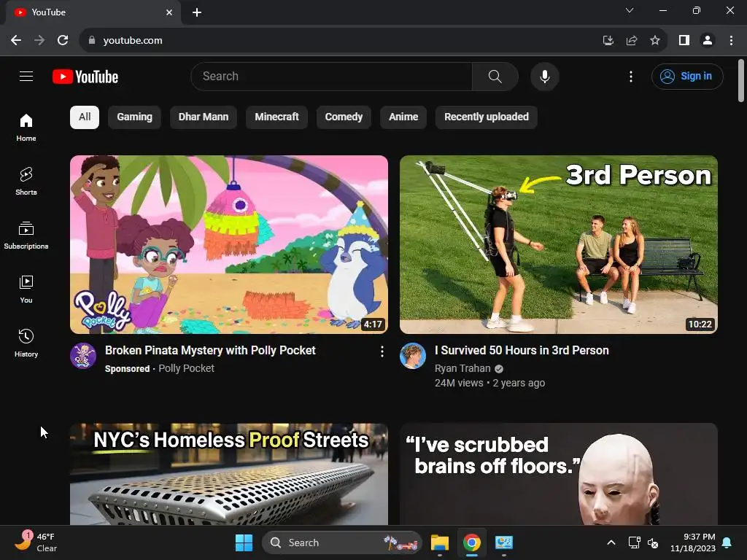The image size is (747, 560).
Task: Select the Dhar Mann filter chip
Action: (x=204, y=117)
